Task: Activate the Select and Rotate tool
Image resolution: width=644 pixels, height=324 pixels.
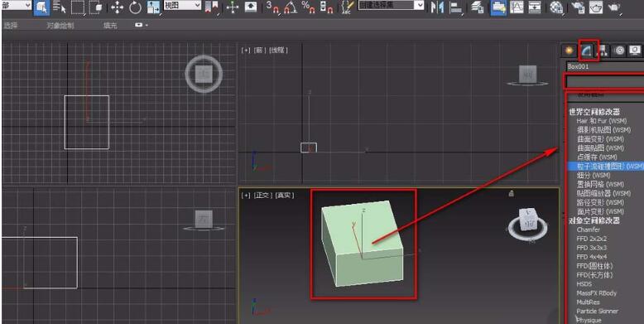Action: click(x=135, y=7)
